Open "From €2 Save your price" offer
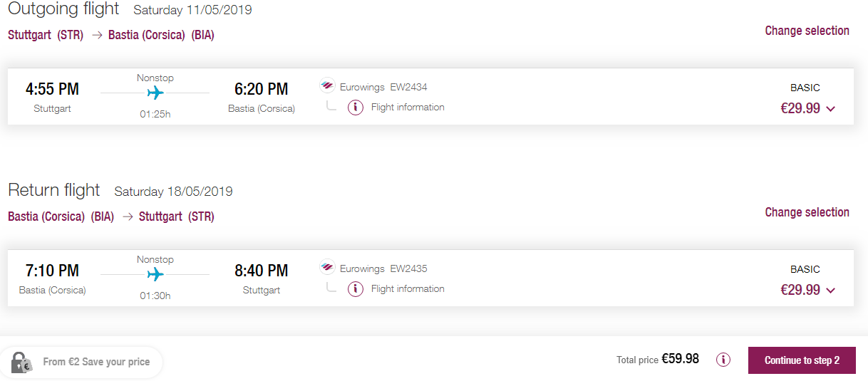Image resolution: width=868 pixels, height=381 pixels. click(96, 362)
